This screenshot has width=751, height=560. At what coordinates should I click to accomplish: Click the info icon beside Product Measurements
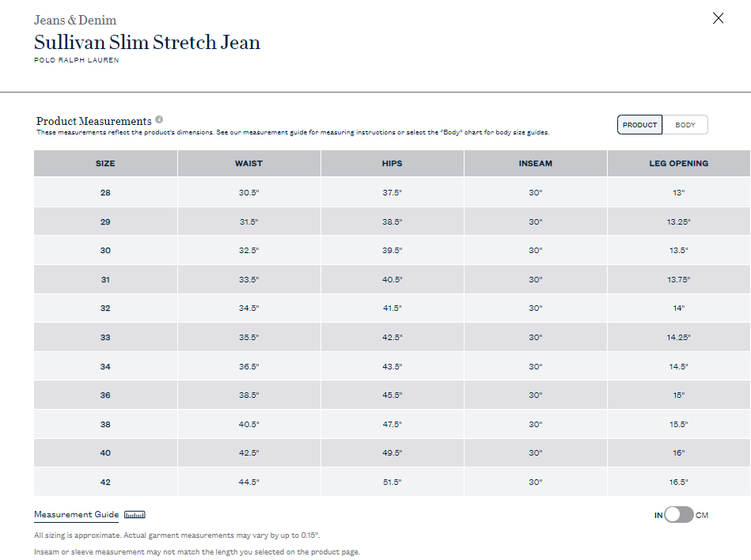coord(159,119)
